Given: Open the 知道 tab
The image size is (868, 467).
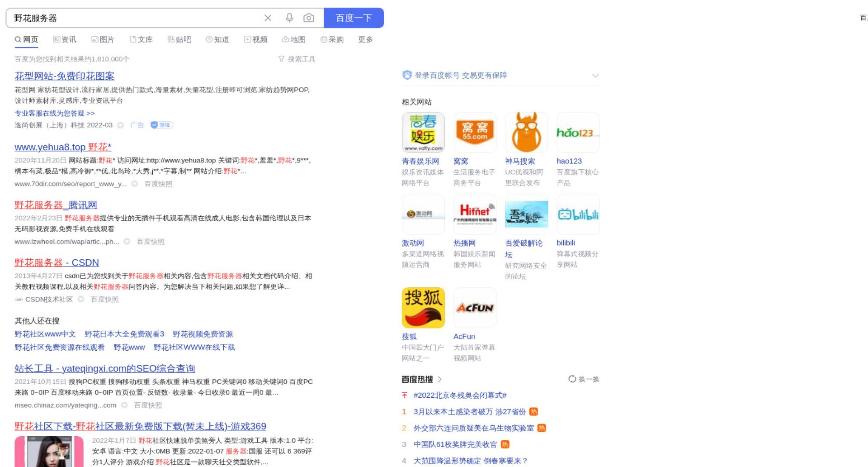Looking at the screenshot, I should pyautogui.click(x=217, y=40).
